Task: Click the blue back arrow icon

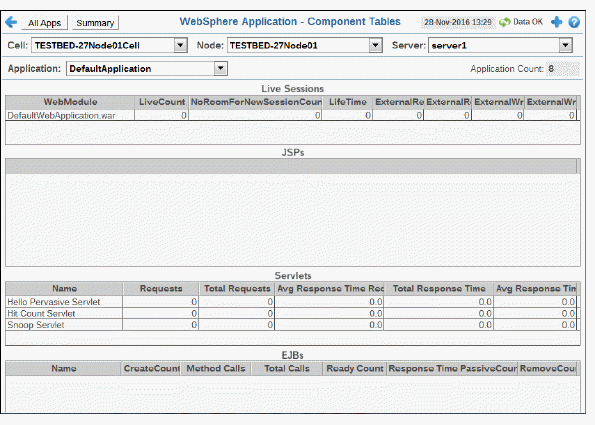Action: coord(11,22)
